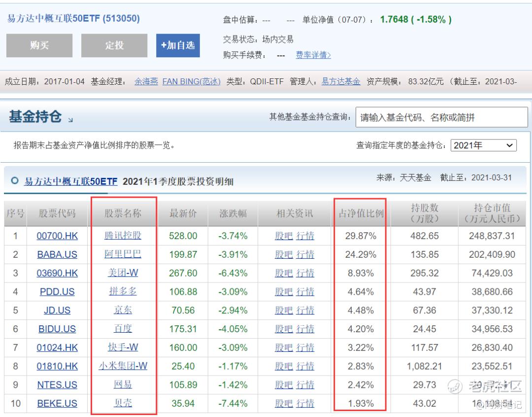Image resolution: width=532 pixels, height=417 pixels.
Task: Open 费率详情 fee details link
Action: point(313,55)
